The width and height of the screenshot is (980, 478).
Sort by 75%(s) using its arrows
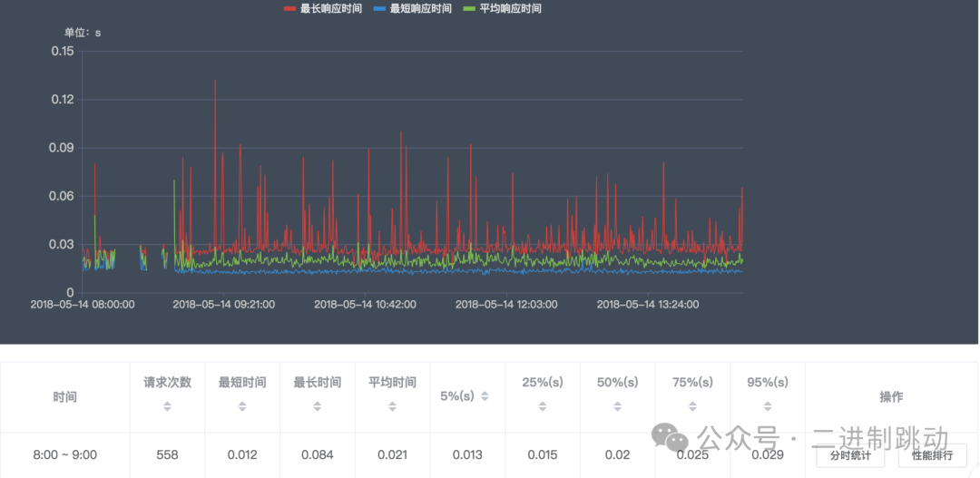692,407
